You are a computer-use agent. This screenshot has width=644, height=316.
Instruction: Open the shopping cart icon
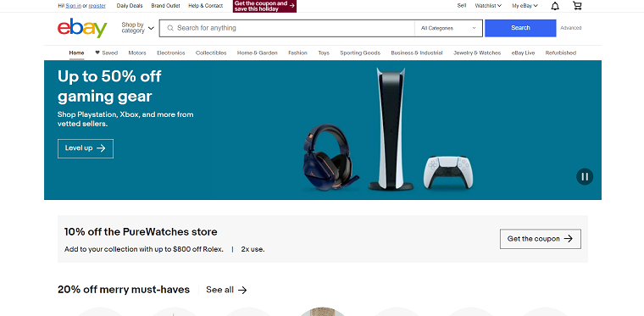577,6
